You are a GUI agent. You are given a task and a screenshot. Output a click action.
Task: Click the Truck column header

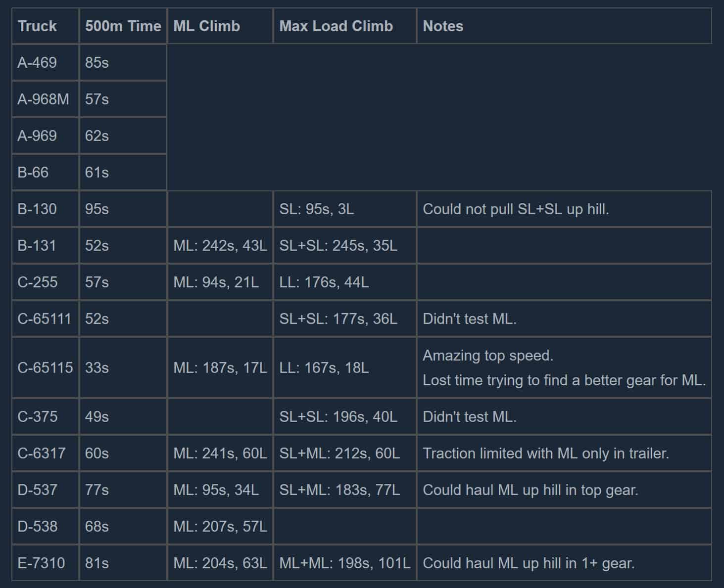coord(38,26)
